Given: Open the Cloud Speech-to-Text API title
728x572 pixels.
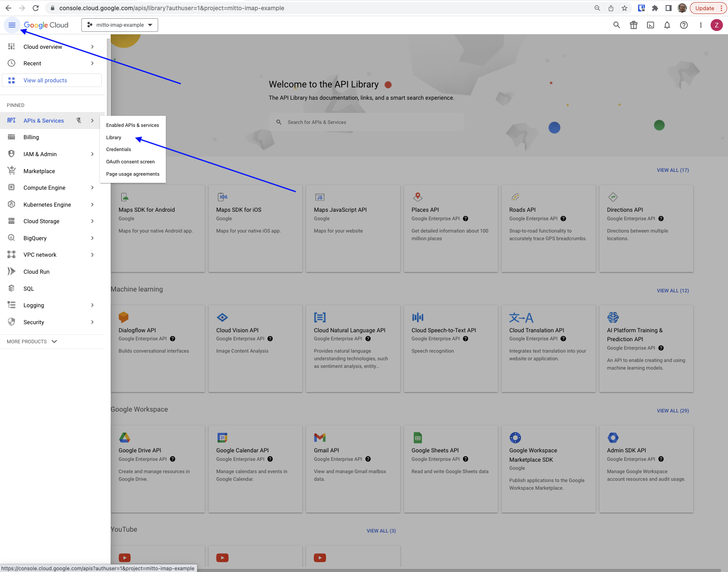Looking at the screenshot, I should (443, 330).
